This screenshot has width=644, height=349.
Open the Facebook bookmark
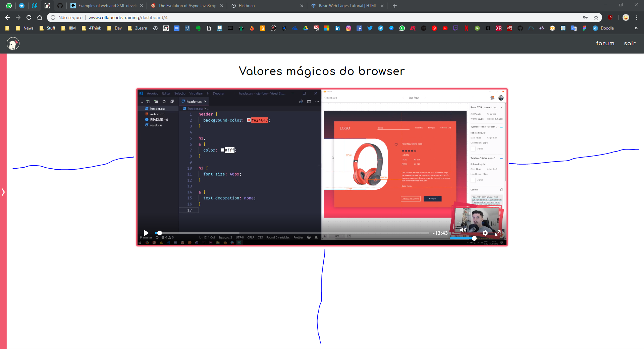tap(359, 28)
